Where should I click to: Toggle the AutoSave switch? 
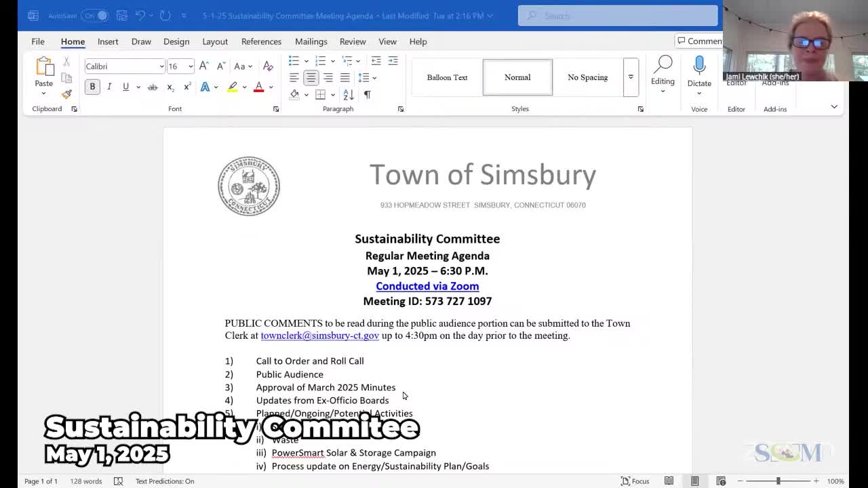pyautogui.click(x=96, y=15)
